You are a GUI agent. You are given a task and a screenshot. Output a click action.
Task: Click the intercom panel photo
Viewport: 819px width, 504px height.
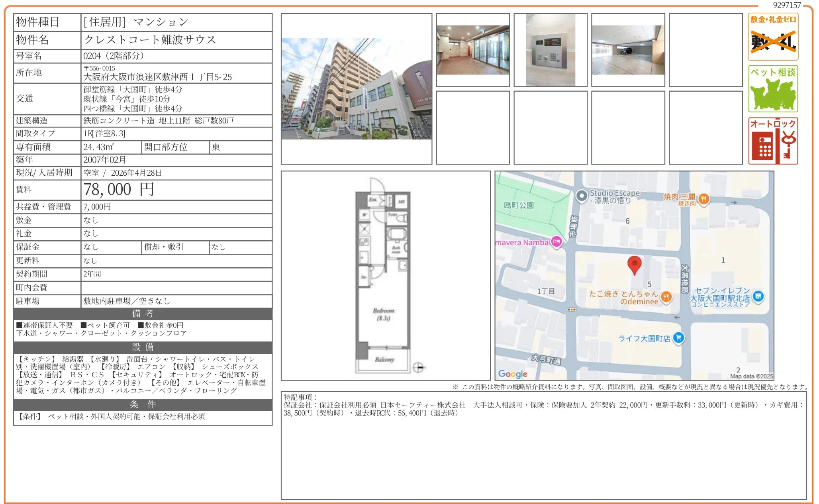pos(550,50)
